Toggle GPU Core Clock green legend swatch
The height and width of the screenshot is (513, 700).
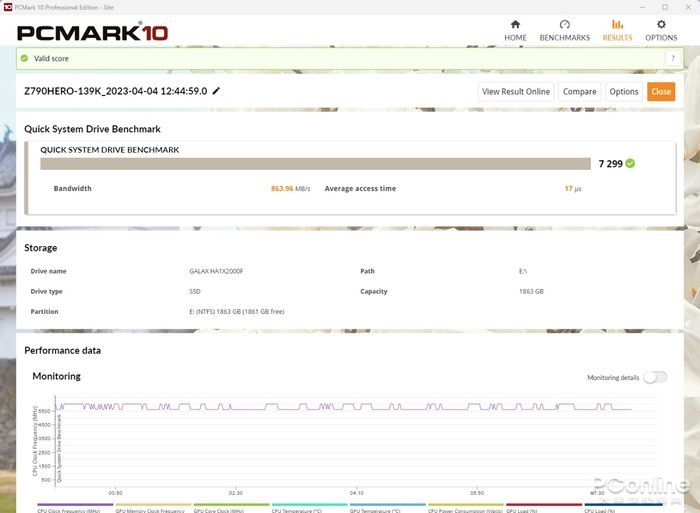[x=231, y=505]
